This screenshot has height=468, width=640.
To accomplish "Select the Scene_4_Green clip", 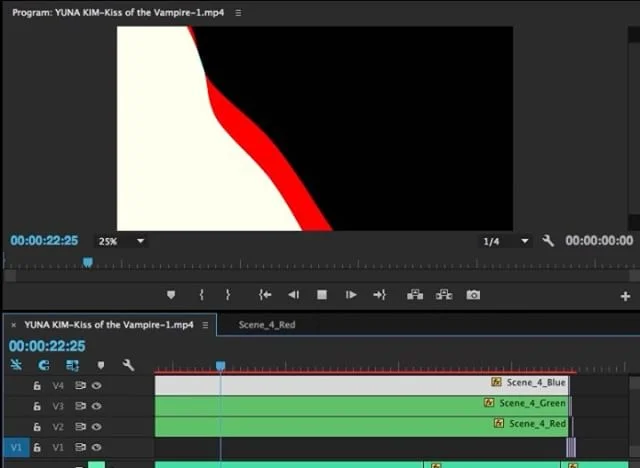I will coord(362,406).
